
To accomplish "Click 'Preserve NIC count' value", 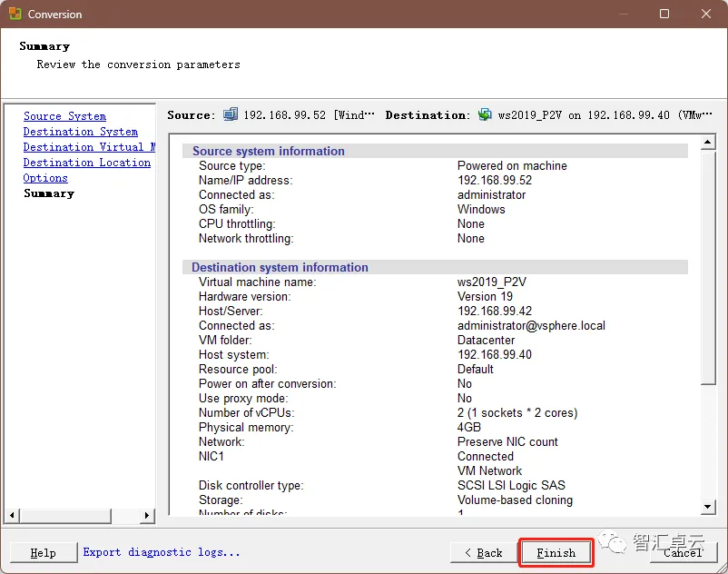I will click(507, 441).
